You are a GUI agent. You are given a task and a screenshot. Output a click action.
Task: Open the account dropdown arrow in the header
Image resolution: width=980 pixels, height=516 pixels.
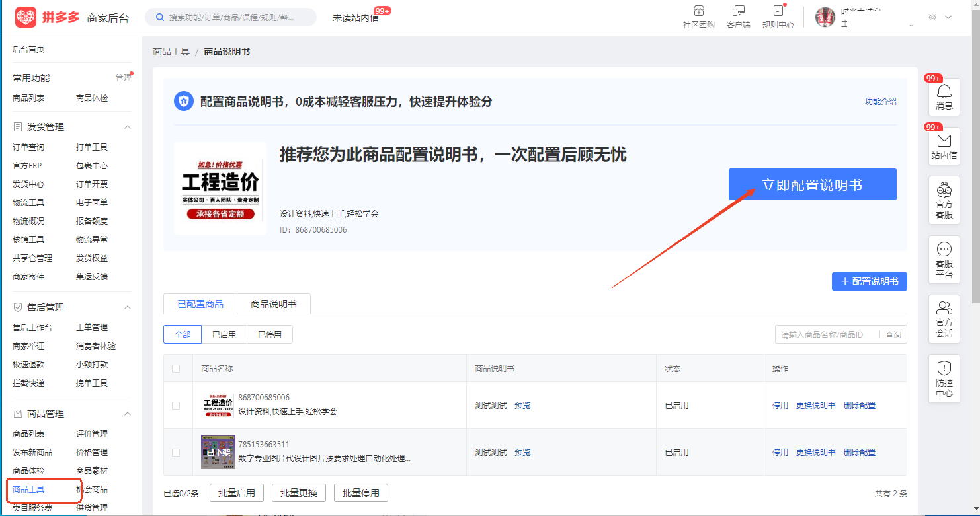[948, 17]
